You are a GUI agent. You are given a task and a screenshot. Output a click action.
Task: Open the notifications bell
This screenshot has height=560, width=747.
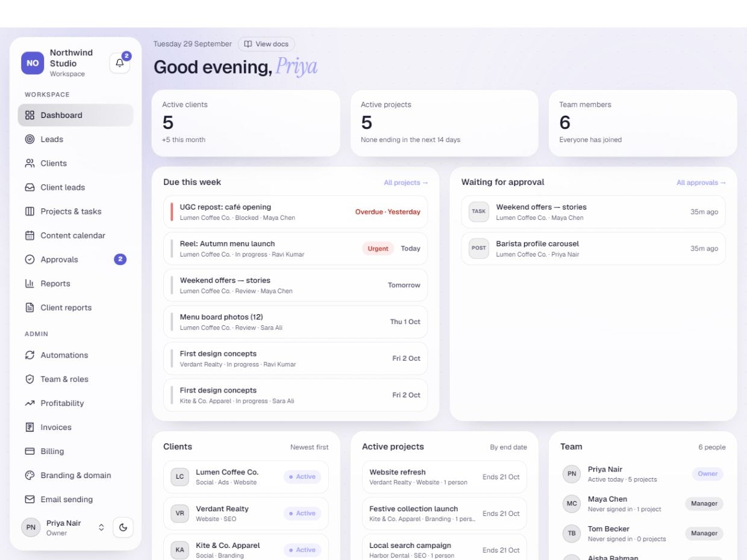[119, 63]
